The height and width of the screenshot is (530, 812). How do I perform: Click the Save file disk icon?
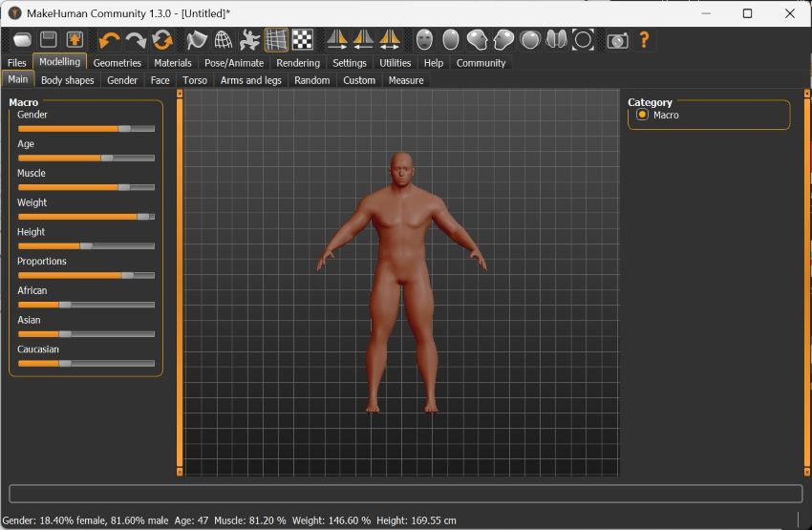48,40
